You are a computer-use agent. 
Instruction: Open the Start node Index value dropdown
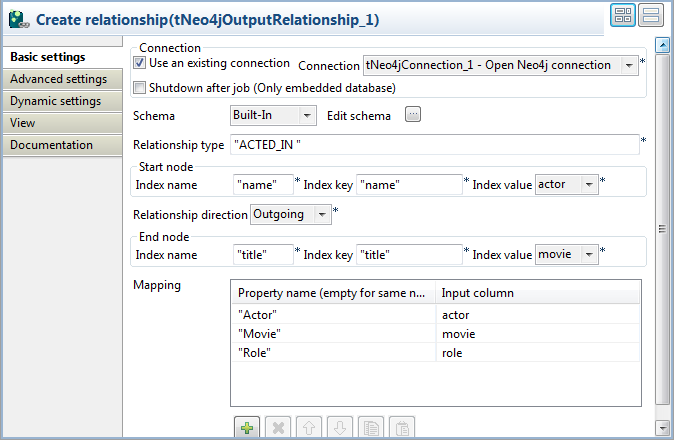tap(589, 184)
